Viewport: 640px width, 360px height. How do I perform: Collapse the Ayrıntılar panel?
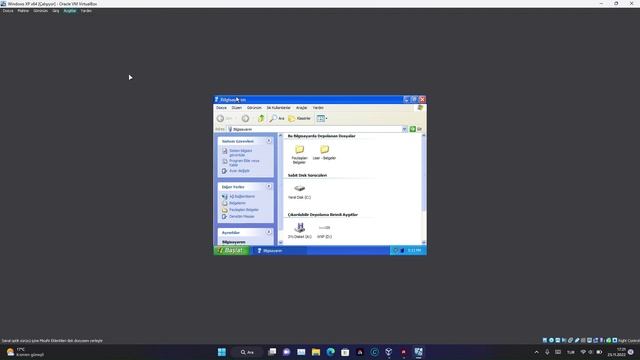click(x=269, y=232)
